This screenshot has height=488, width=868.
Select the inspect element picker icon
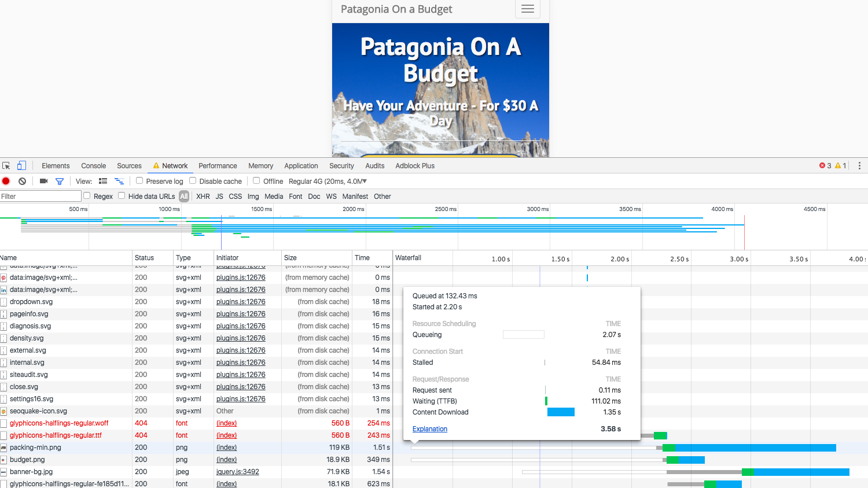[x=6, y=165]
